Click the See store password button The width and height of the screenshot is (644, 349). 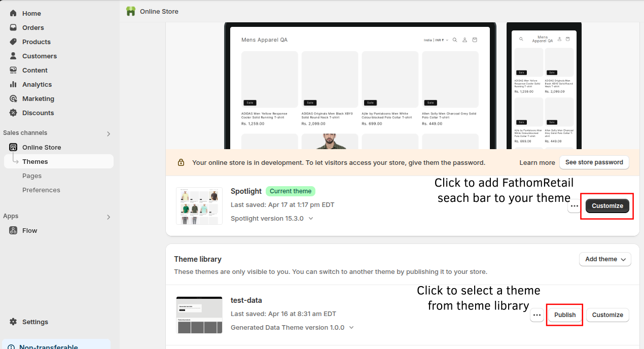(594, 162)
